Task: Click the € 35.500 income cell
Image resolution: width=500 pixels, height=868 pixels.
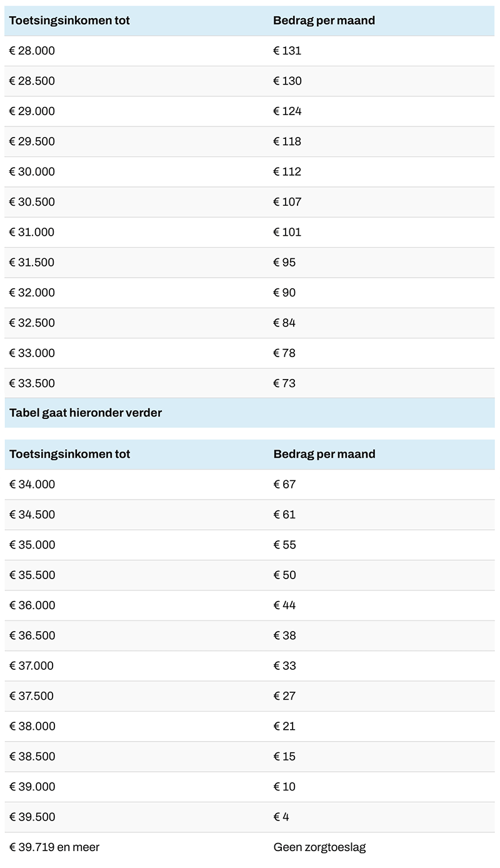Action: coord(32,575)
